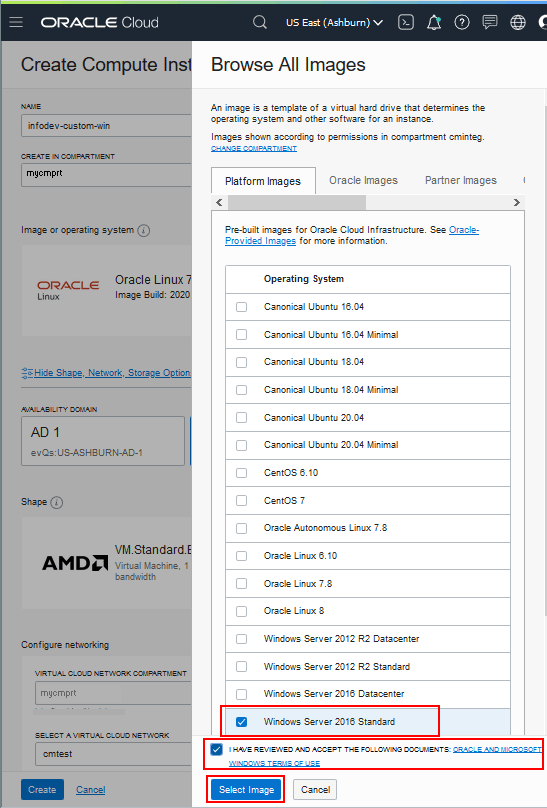
Task: Click the Select Image button
Action: click(246, 789)
